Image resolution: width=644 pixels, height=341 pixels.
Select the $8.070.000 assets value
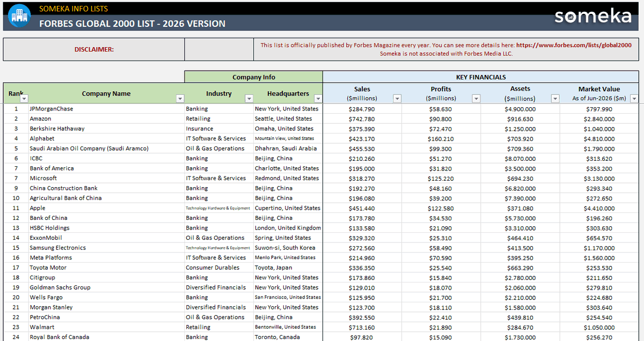coord(520,158)
